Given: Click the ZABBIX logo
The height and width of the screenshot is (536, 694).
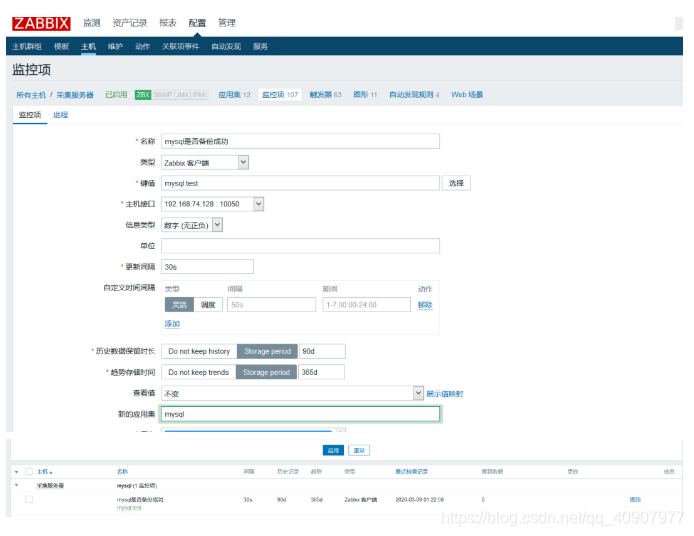Looking at the screenshot, I should coord(41,23).
